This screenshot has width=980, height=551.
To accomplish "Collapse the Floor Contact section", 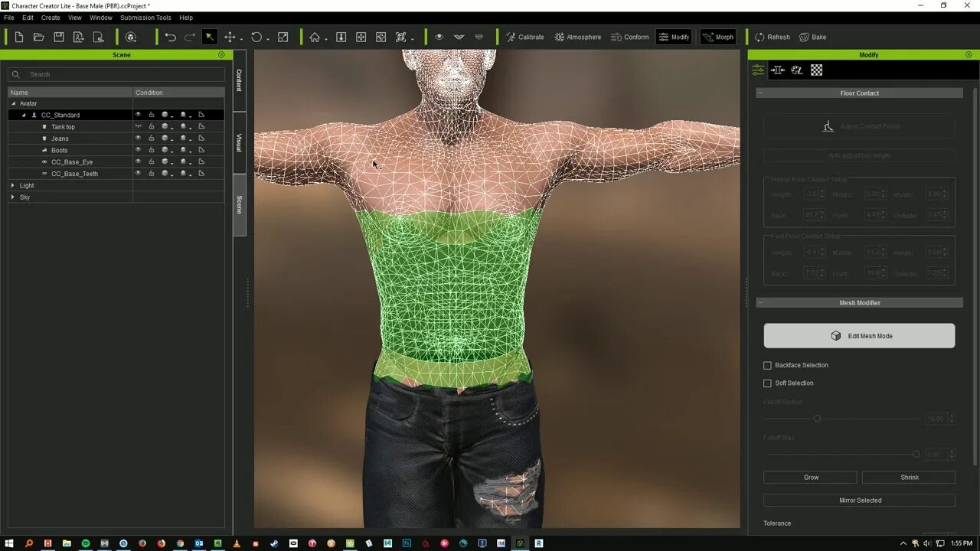I will 760,93.
